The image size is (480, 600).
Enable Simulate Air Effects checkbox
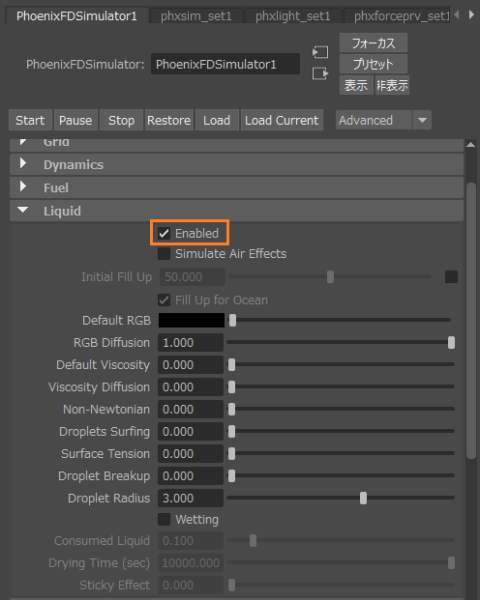click(x=164, y=253)
